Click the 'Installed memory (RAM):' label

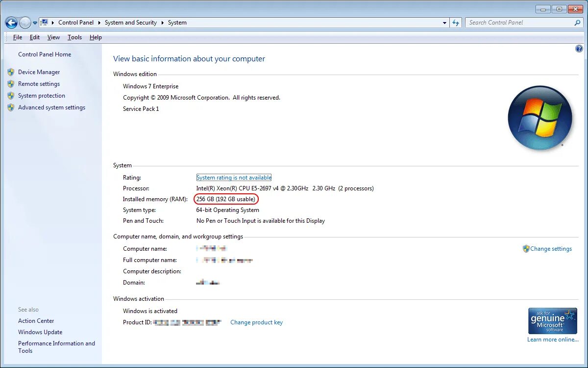pos(155,199)
